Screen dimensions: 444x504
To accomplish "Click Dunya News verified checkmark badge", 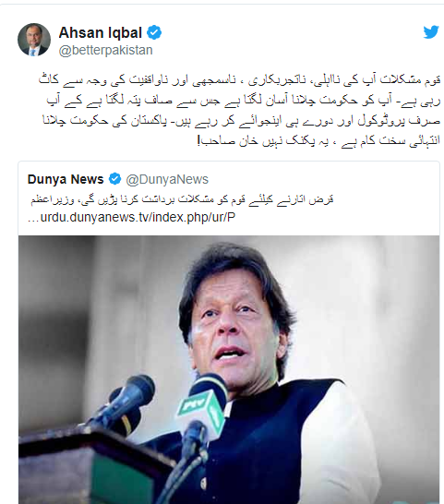I will tap(114, 179).
